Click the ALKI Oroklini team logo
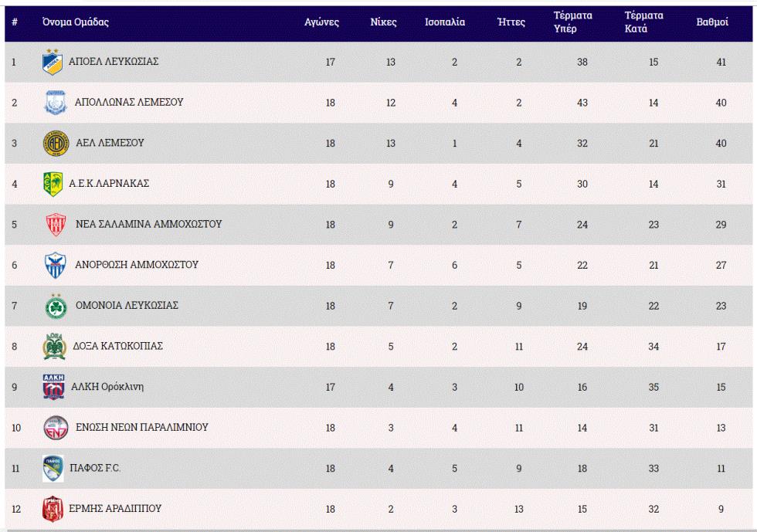The height and width of the screenshot is (532, 757). click(x=53, y=388)
